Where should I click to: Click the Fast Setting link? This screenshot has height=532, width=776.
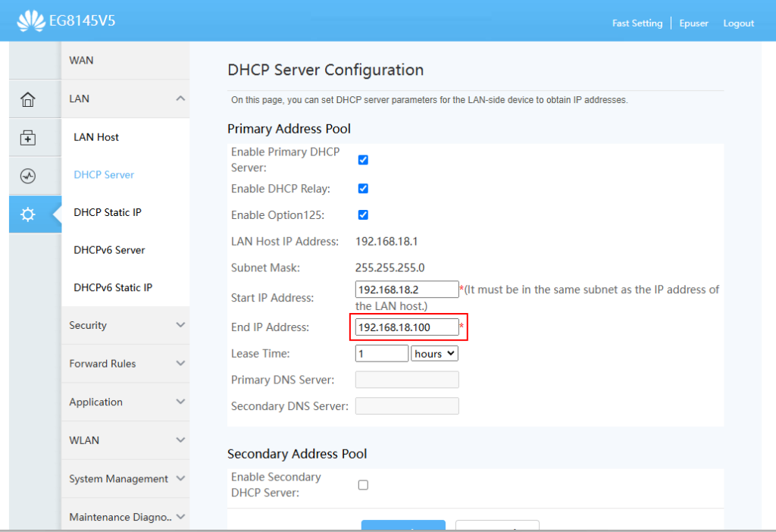637,23
